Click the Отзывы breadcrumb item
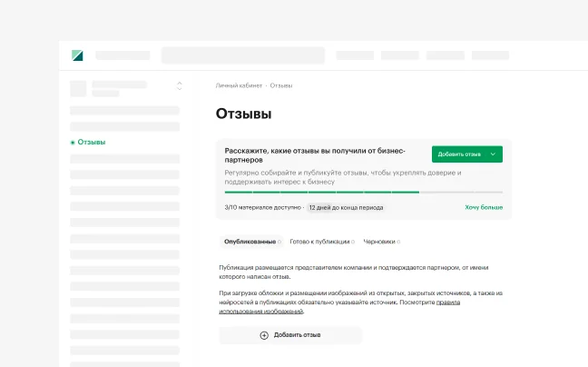The width and height of the screenshot is (588, 367). [x=281, y=85]
